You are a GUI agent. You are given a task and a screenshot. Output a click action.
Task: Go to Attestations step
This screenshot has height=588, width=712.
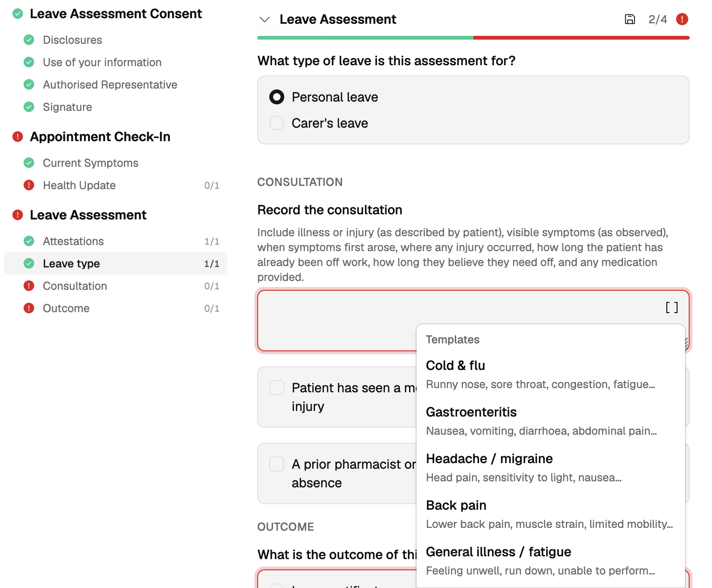coord(116,241)
